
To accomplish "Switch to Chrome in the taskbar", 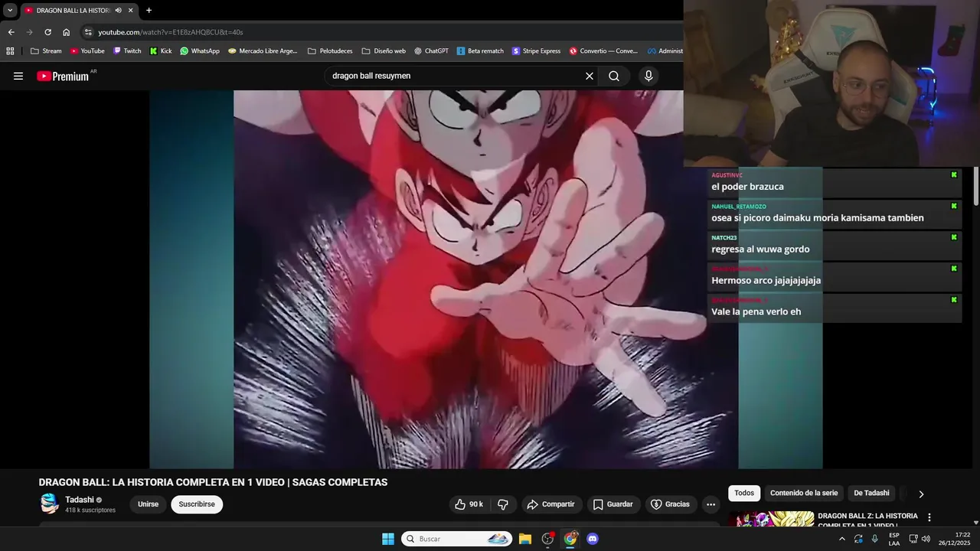I will pyautogui.click(x=570, y=539).
